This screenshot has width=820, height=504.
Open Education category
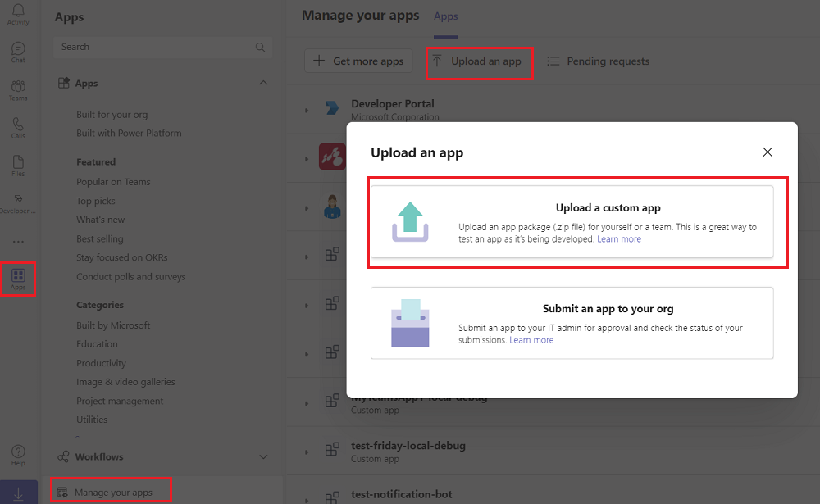coord(97,344)
